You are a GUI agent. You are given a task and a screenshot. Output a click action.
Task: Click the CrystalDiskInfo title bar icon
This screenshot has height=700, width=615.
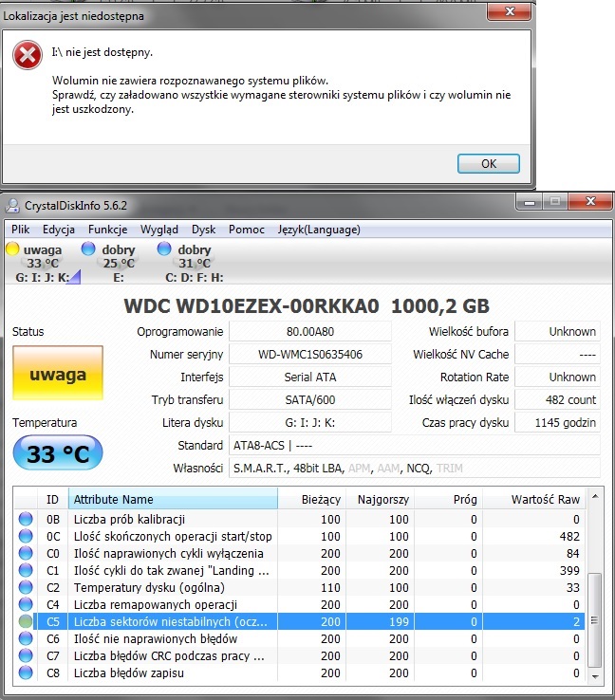[13, 202]
